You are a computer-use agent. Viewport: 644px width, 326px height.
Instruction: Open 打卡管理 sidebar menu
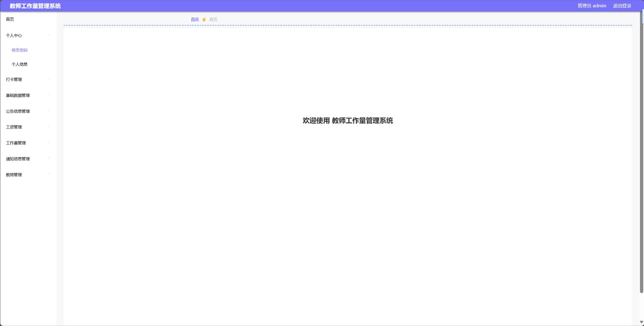tap(14, 79)
